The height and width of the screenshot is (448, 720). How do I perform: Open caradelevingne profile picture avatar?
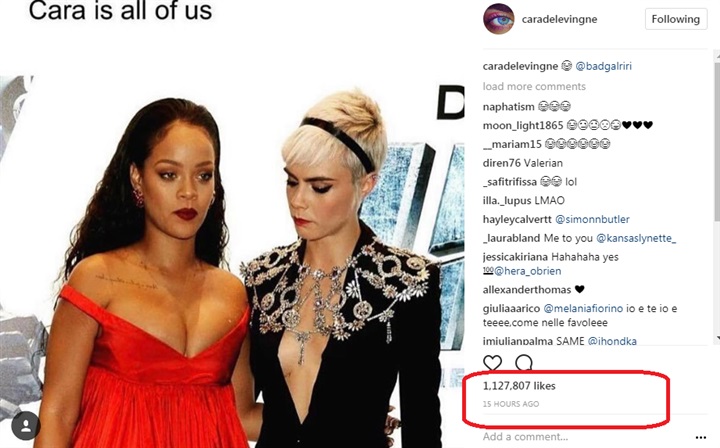[499, 19]
